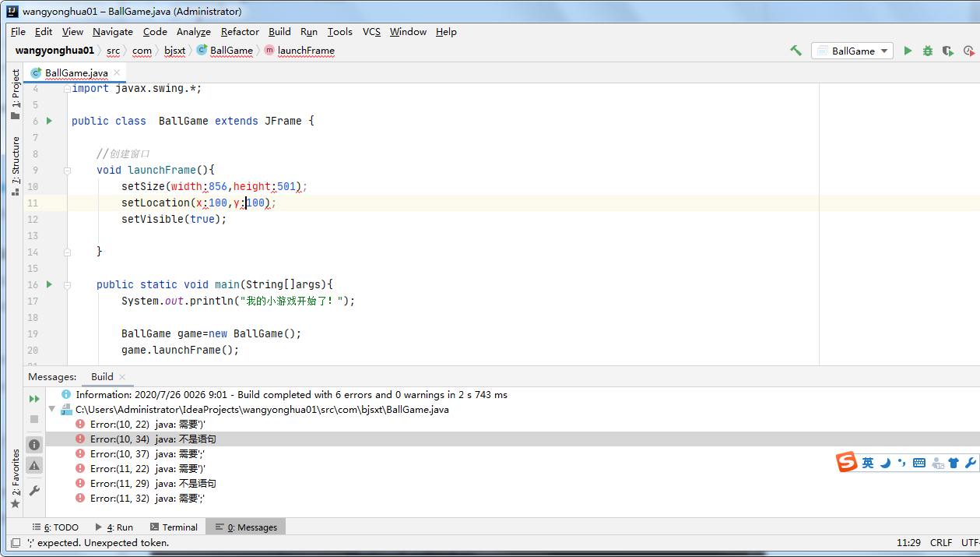
Task: Open the BallGame run configuration dropdown
Action: (x=853, y=51)
